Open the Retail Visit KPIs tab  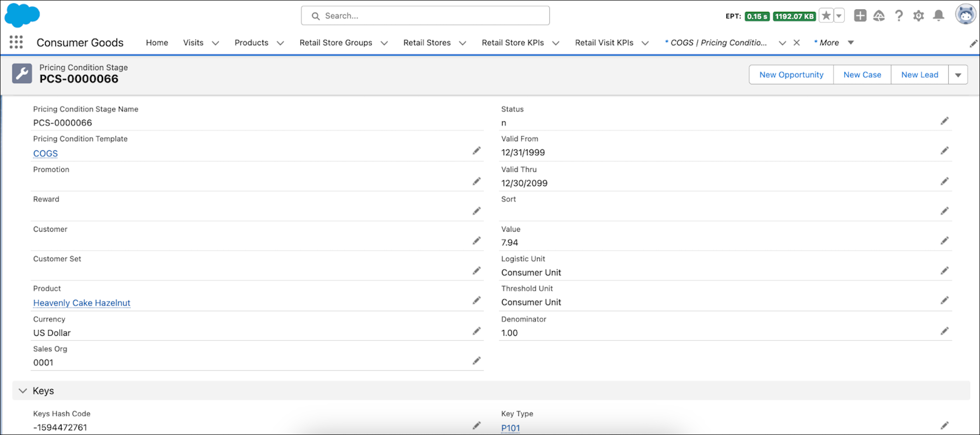pyautogui.click(x=604, y=43)
